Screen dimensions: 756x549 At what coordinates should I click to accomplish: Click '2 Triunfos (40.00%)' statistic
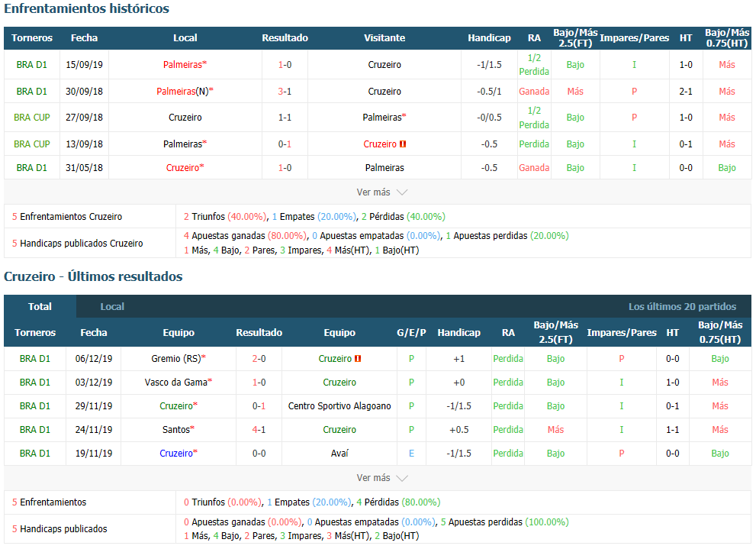pos(225,217)
